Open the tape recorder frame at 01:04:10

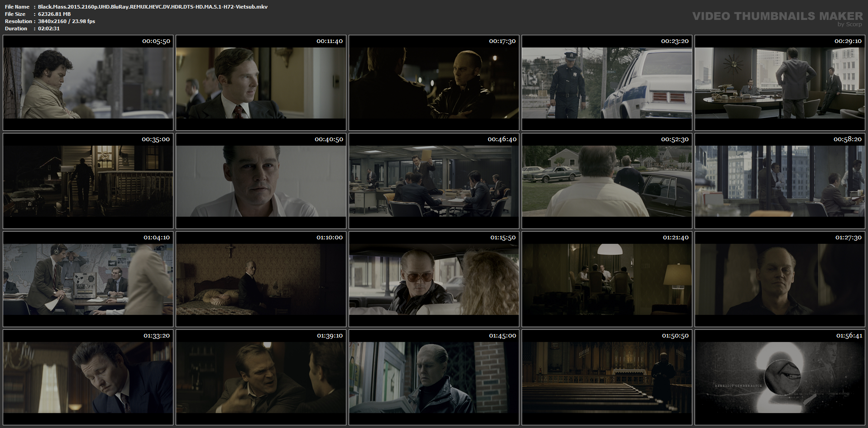click(88, 279)
